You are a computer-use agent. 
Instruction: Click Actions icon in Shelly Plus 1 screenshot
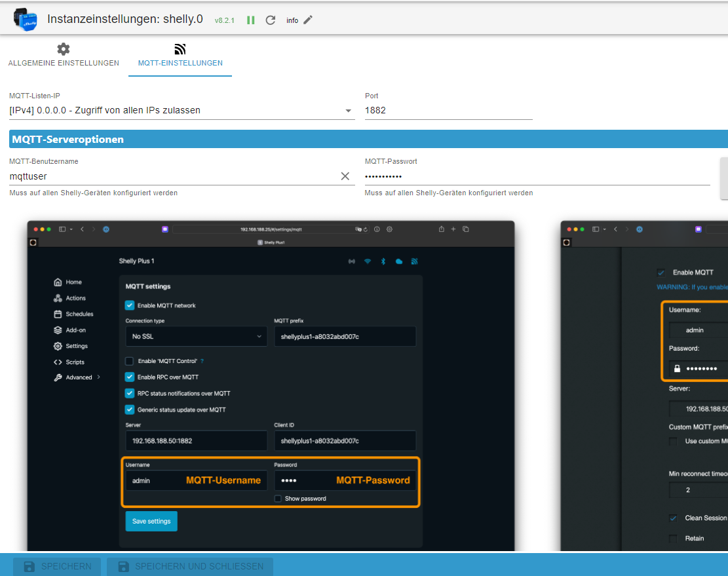(58, 298)
